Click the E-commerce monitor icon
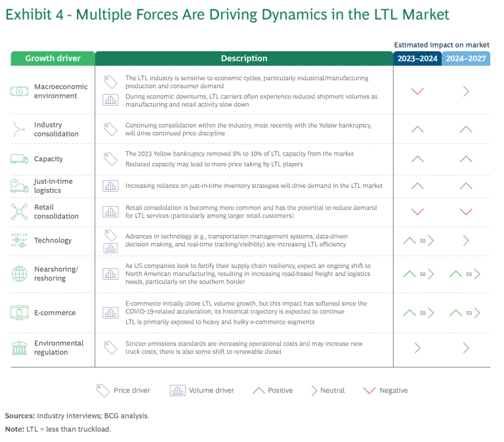504x442 pixels. coord(20,313)
